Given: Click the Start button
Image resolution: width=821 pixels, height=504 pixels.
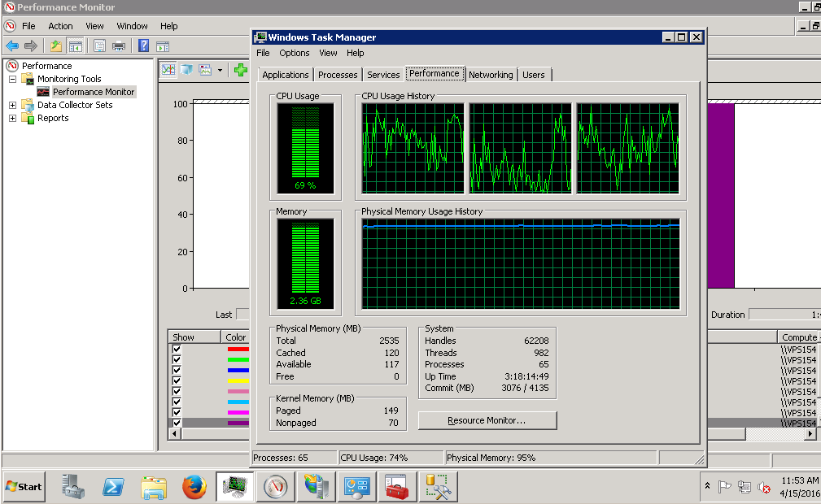Looking at the screenshot, I should 24,487.
